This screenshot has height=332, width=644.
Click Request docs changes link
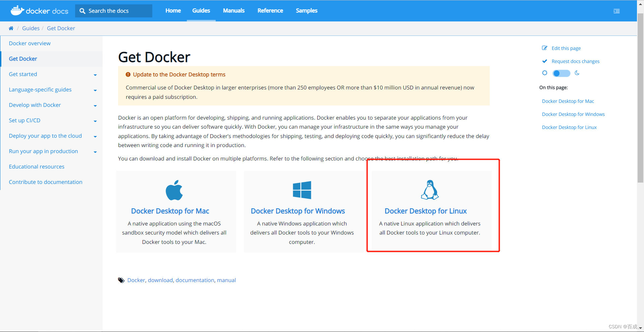[x=576, y=61]
